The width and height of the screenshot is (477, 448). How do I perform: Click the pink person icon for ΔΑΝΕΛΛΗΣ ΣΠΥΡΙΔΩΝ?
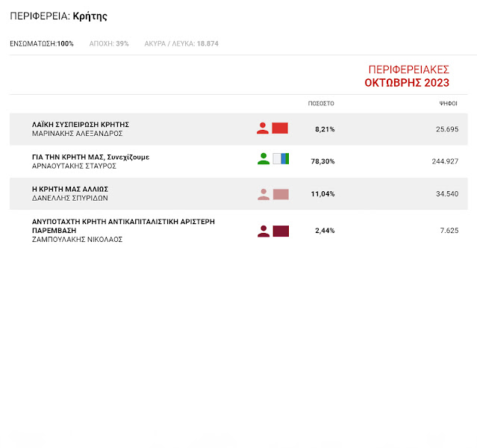pyautogui.click(x=264, y=194)
